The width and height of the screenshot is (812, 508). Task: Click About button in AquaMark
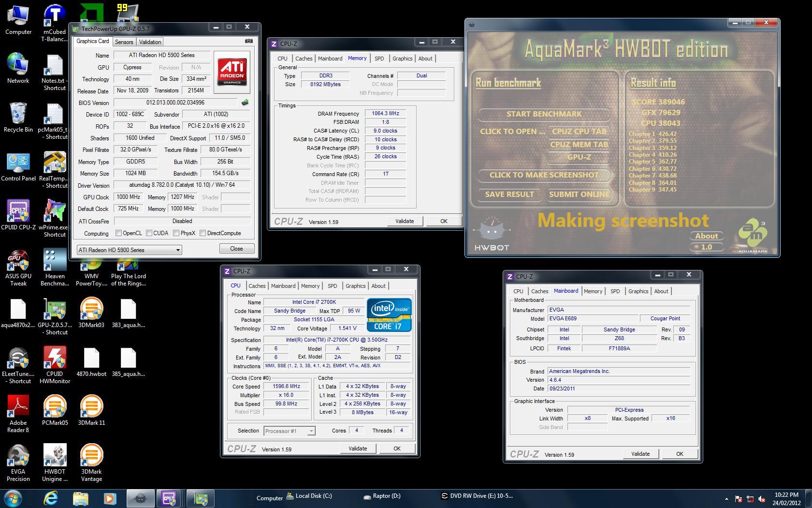[x=706, y=236]
